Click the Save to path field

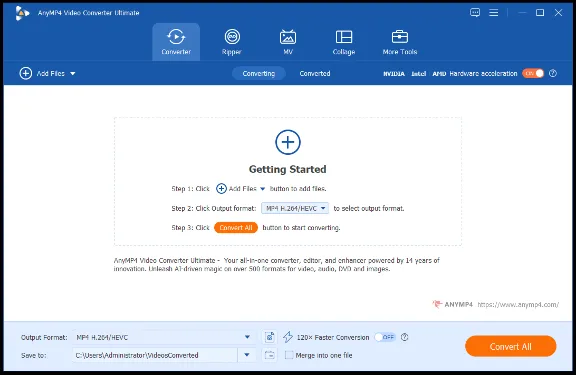coord(155,355)
